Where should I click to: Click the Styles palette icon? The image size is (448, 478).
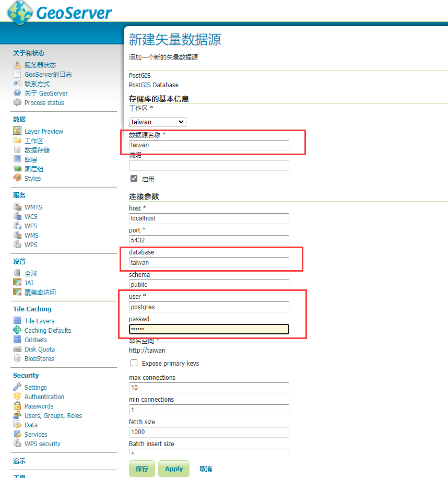17,178
